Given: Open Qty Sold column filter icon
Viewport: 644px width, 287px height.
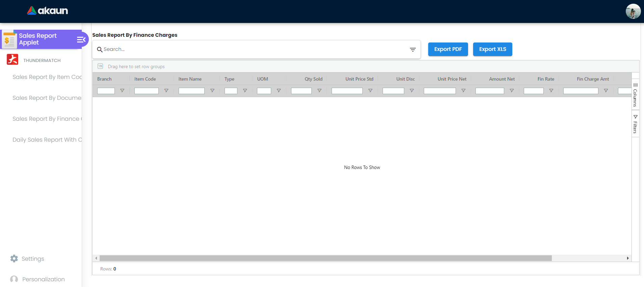Looking at the screenshot, I should pos(319,91).
